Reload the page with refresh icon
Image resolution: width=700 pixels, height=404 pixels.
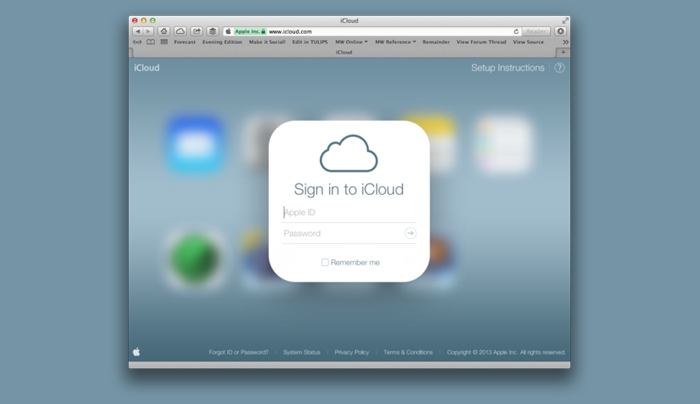[516, 31]
